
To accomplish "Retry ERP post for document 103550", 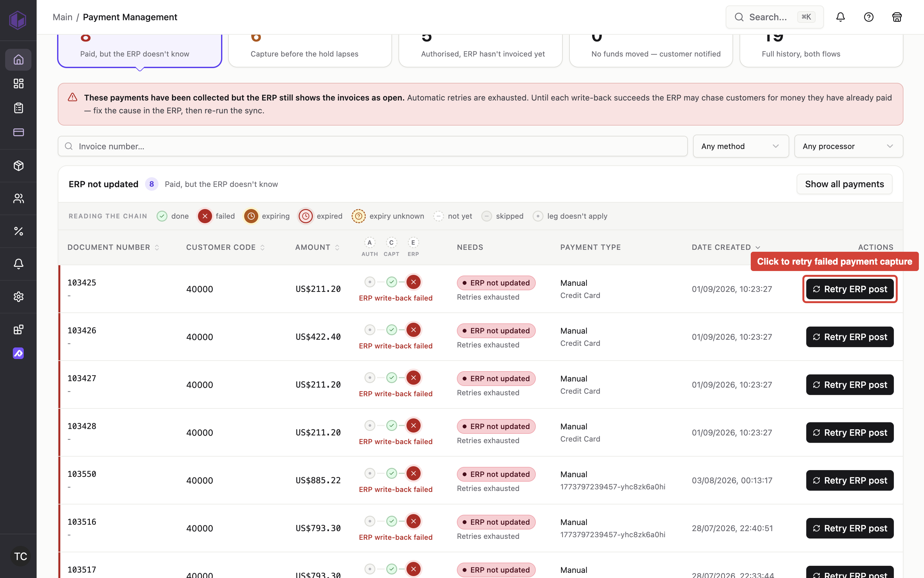I will click(850, 480).
